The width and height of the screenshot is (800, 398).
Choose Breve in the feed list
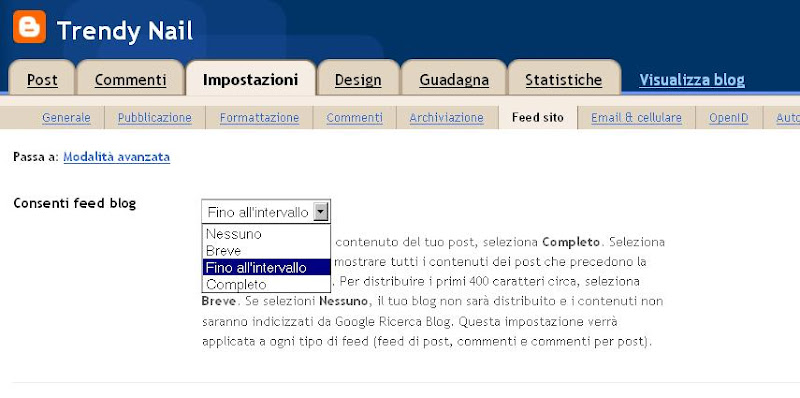[266, 251]
